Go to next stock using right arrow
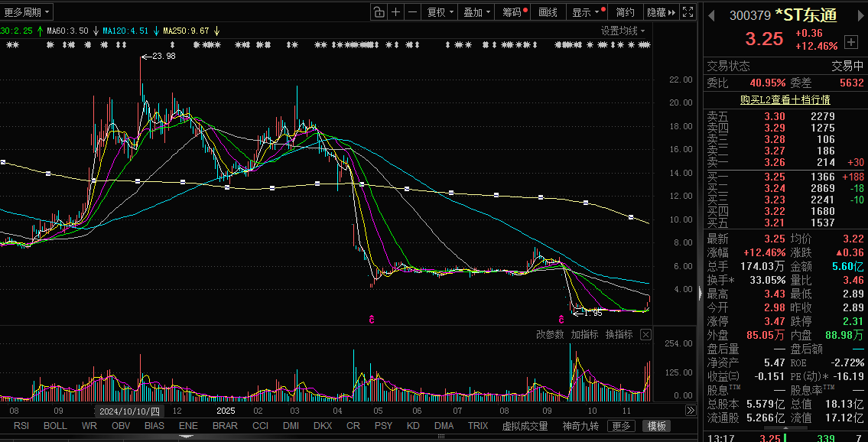This screenshot has height=442, width=868. pyautogui.click(x=859, y=15)
